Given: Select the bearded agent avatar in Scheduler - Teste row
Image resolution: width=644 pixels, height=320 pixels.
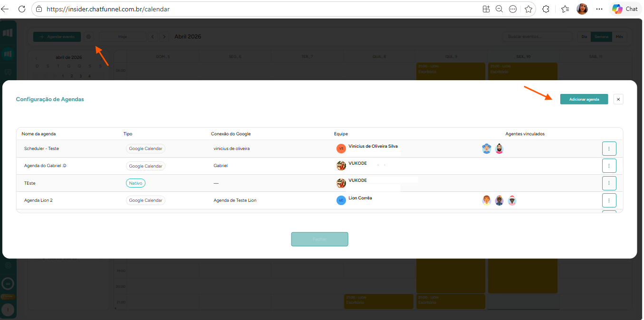Looking at the screenshot, I should (499, 149).
